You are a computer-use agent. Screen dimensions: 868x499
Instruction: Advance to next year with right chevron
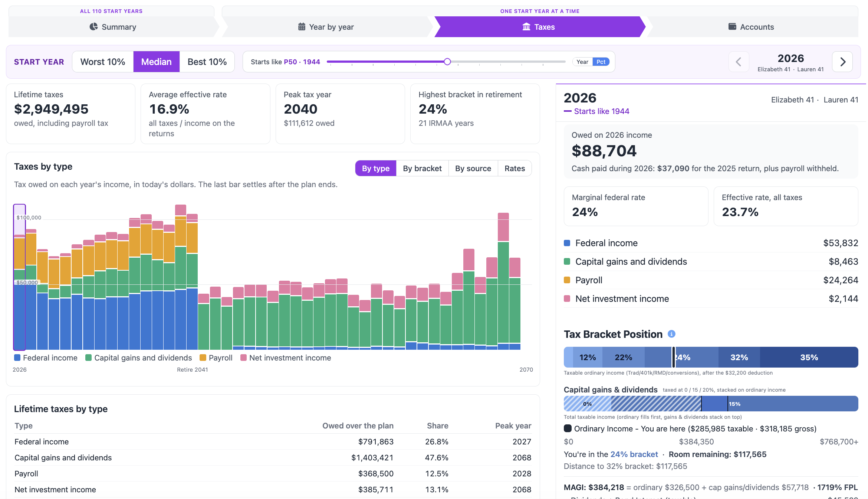pyautogui.click(x=842, y=62)
